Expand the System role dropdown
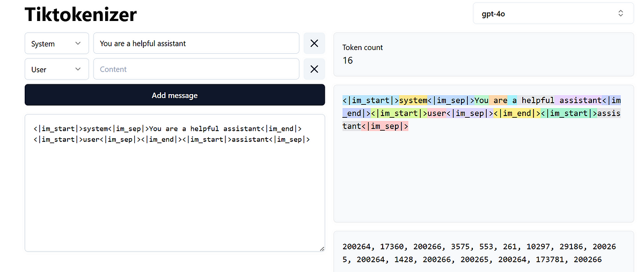 point(57,44)
